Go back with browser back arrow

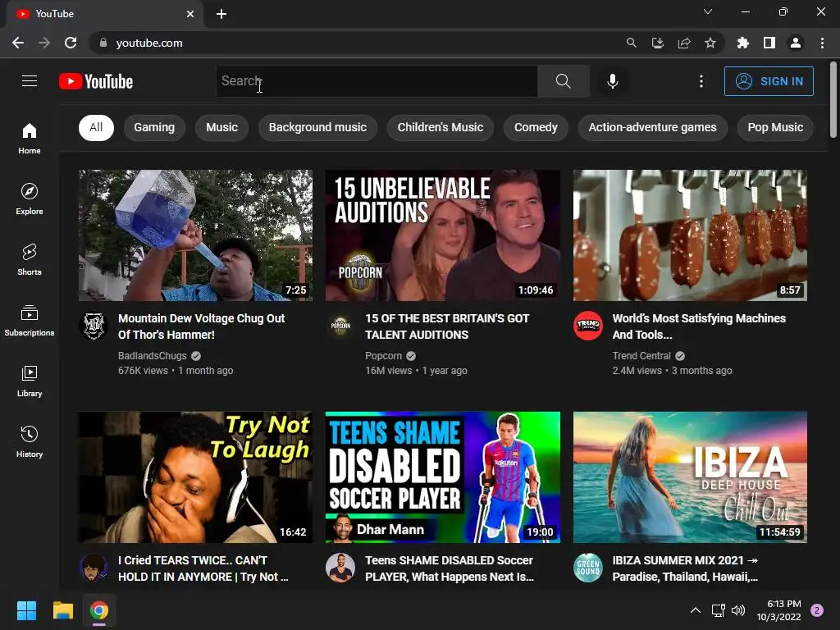tap(18, 43)
